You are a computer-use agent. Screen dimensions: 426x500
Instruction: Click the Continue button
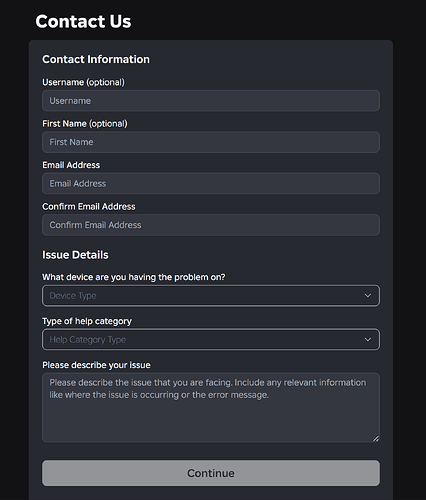(x=211, y=473)
